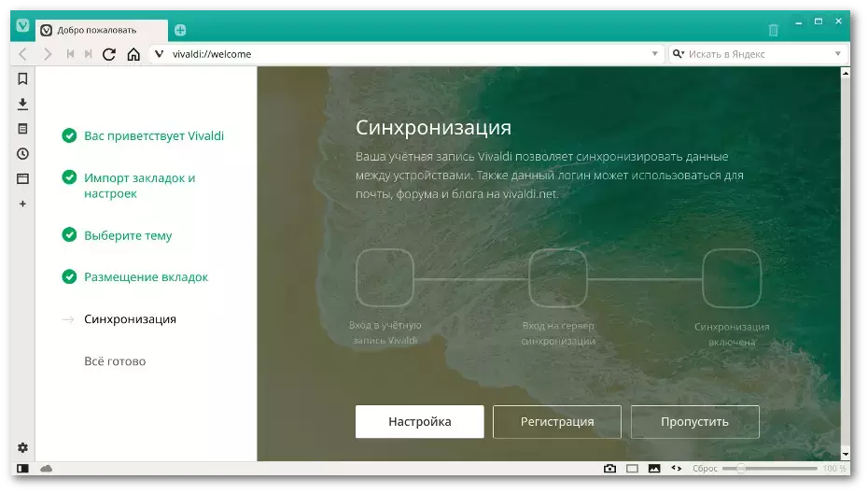Click the rewind navigation button
Viewport: 868px width, 493px height.
pos(70,54)
